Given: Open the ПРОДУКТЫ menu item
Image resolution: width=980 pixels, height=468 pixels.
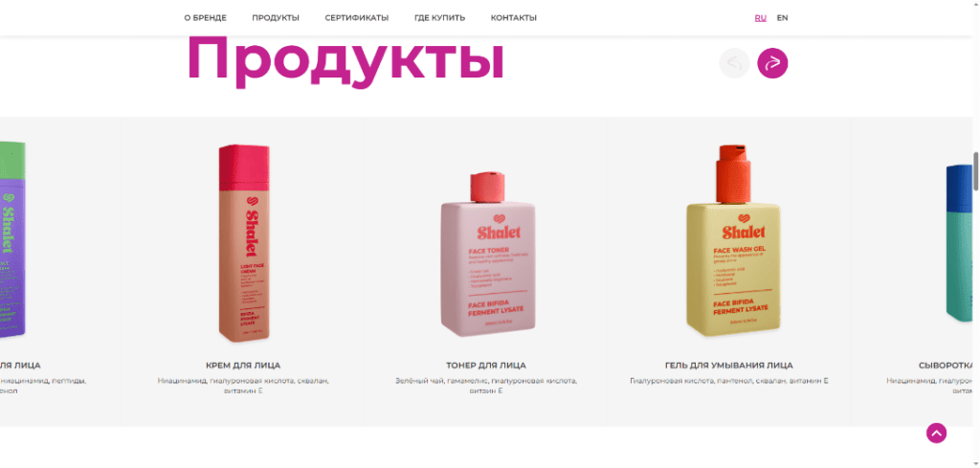Looking at the screenshot, I should coord(276,18).
